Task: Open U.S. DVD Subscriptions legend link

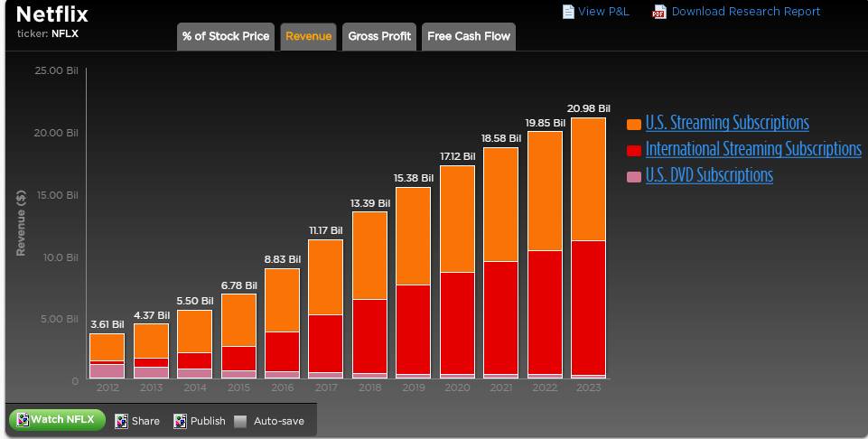Action: (x=709, y=175)
